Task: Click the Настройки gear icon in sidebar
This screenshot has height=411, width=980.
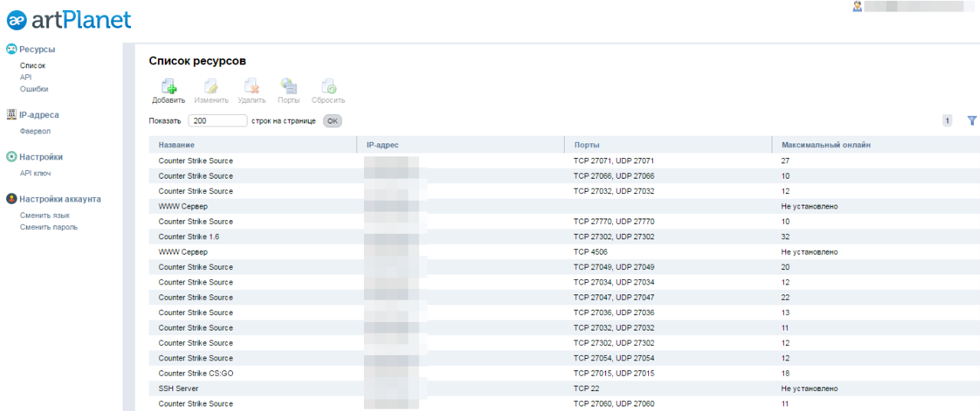Action: (x=11, y=156)
